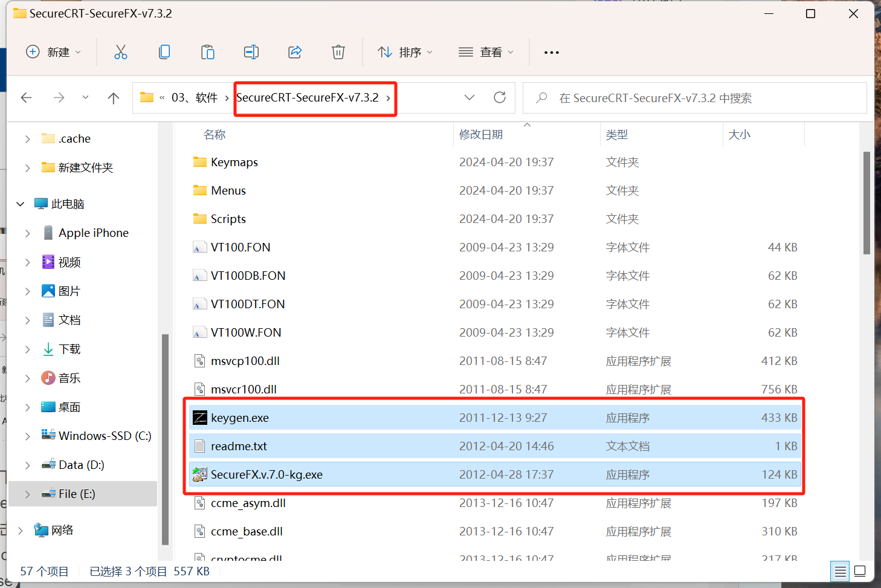The width and height of the screenshot is (881, 588).
Task: Select File (E:) drive in sidebar
Action: coord(83,494)
